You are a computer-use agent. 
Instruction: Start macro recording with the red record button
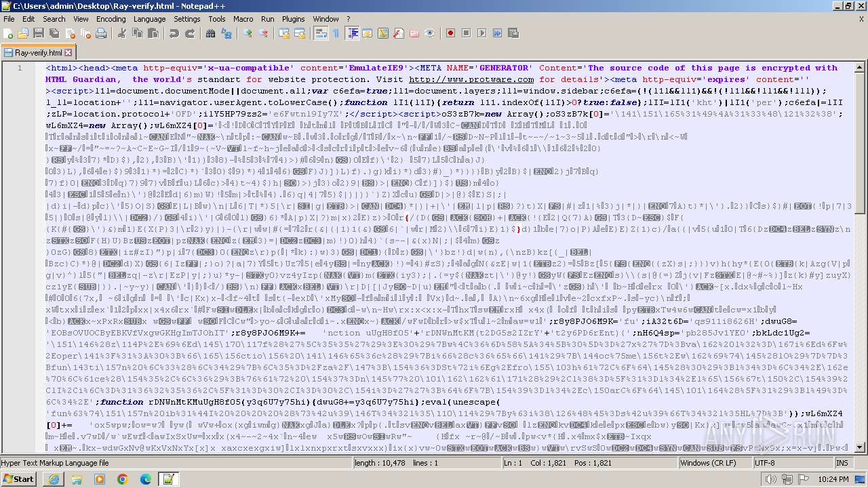[451, 33]
